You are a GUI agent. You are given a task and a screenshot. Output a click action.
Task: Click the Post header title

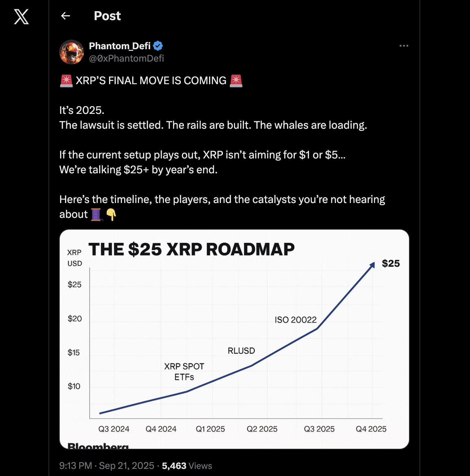coord(107,16)
